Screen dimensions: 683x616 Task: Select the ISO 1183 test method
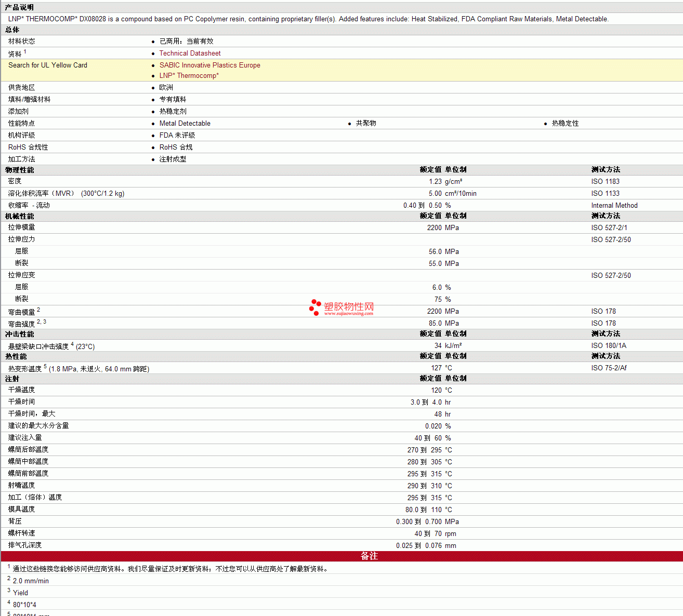(605, 182)
